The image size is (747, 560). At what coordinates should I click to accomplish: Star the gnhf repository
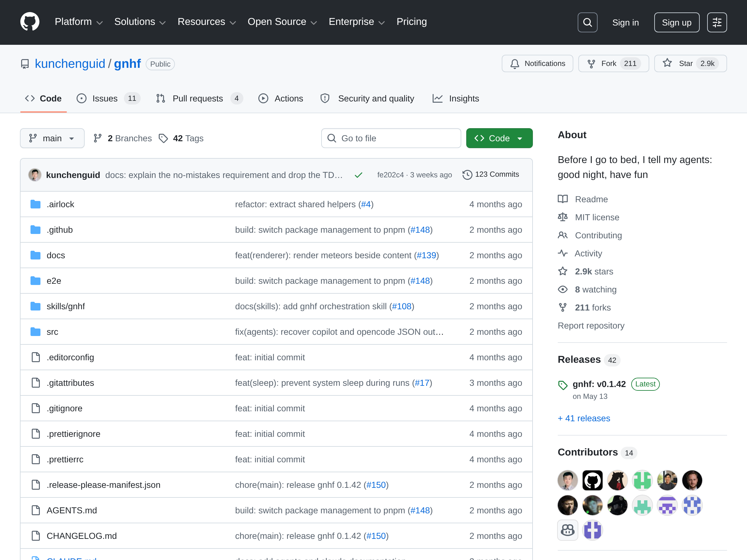[x=690, y=63]
